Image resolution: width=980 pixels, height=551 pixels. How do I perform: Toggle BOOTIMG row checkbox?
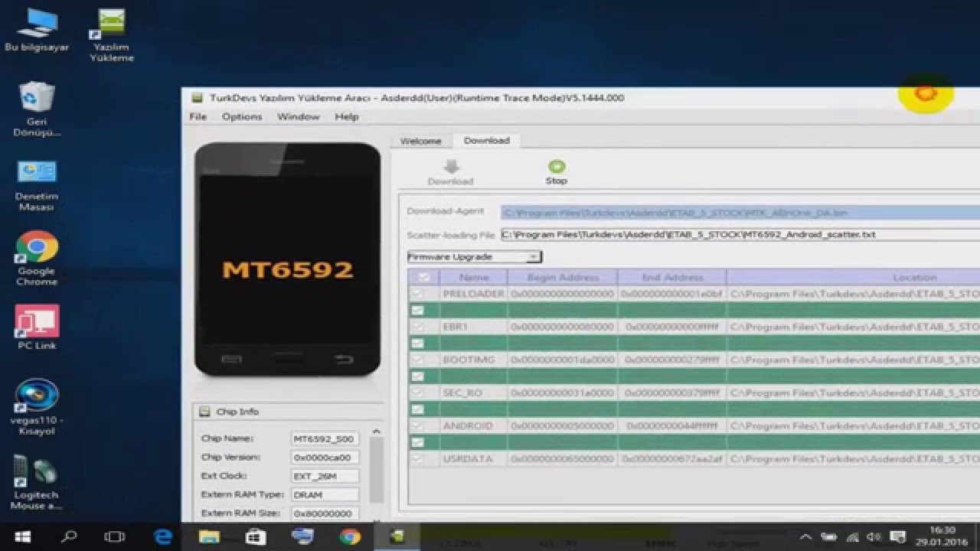pos(417,360)
